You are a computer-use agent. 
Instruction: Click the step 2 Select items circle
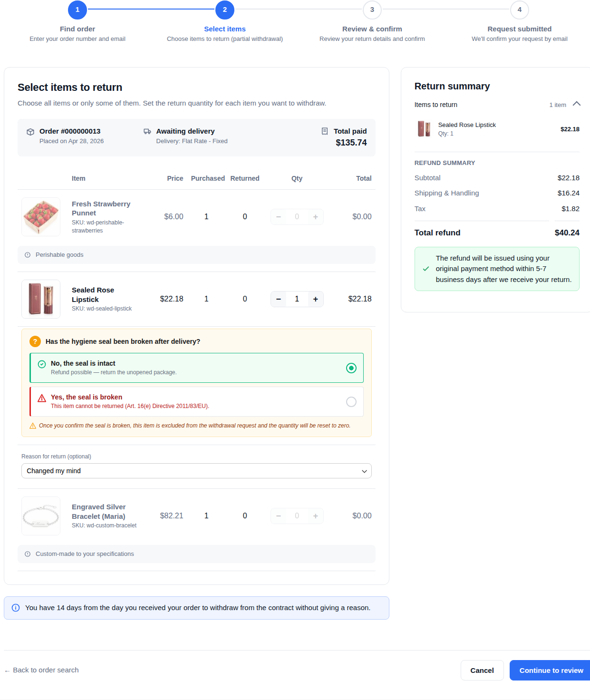[x=225, y=10]
